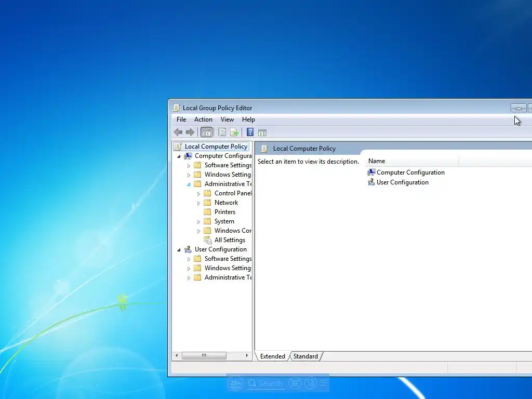Select Administrative Templates label under Computer Configuration
The height and width of the screenshot is (399, 532).
(228, 184)
